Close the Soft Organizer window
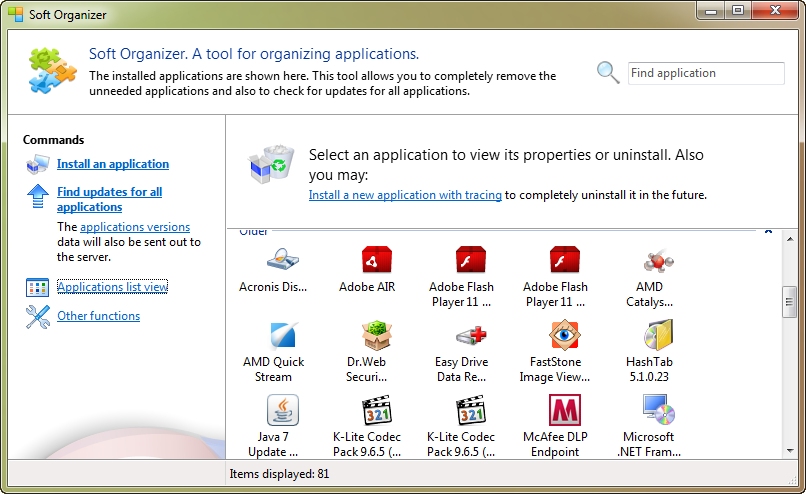806x494 pixels. coord(776,11)
